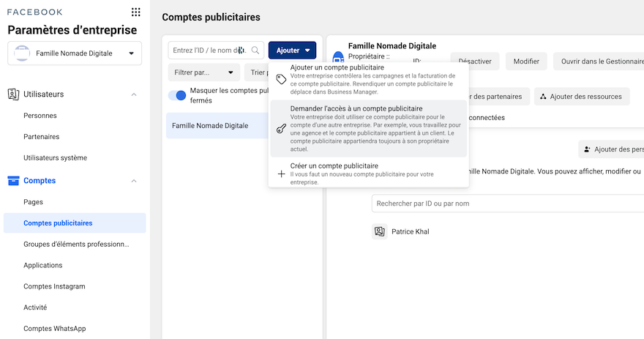
Task: Click the Comptes box icon in sidebar
Action: tap(13, 180)
